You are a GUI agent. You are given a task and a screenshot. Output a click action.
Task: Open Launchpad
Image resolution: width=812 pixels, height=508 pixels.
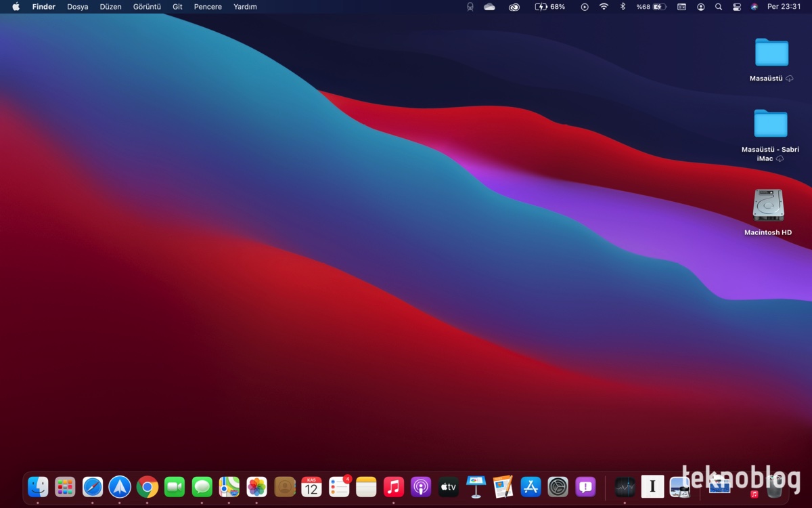65,486
